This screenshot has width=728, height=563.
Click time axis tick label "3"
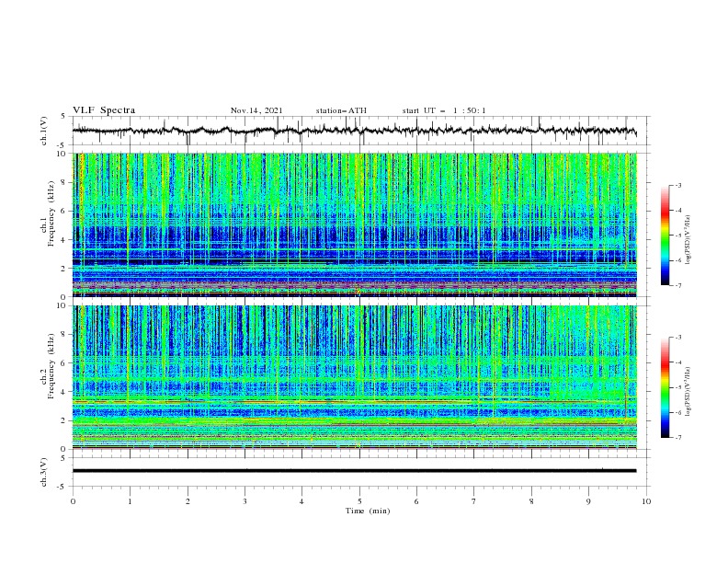(245, 501)
